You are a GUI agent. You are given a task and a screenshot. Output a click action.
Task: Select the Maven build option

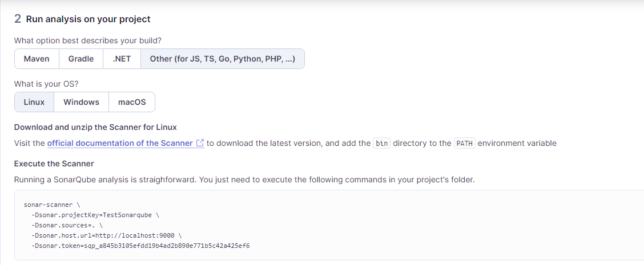tap(37, 59)
